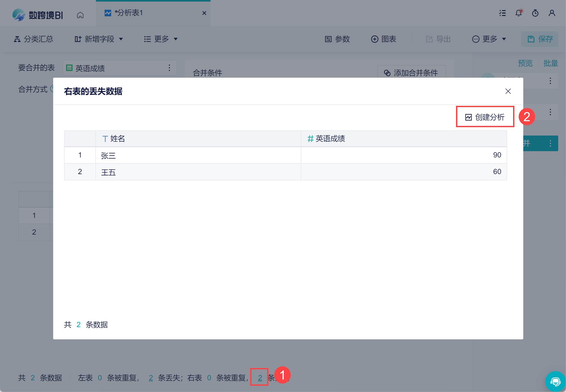Click the 合并方式 help icon

click(x=52, y=89)
